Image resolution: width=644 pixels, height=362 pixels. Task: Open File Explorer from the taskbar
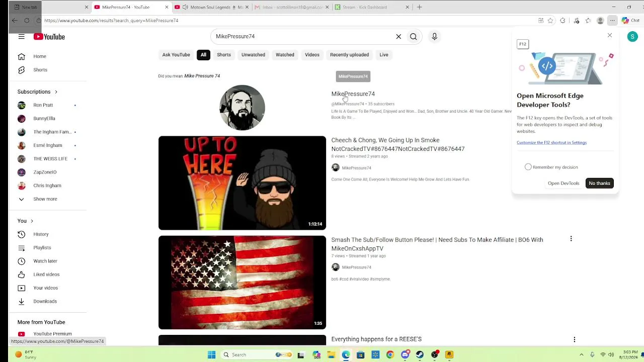point(331,355)
